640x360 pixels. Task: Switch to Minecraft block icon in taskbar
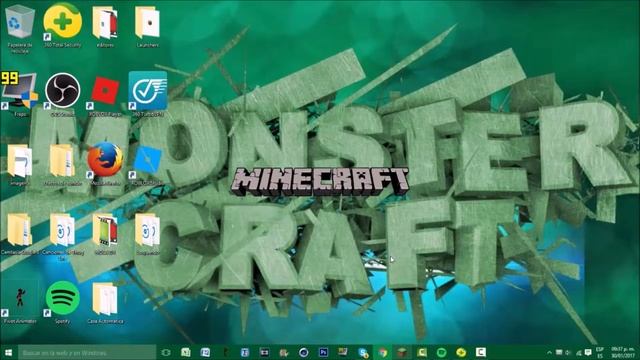tap(402, 352)
